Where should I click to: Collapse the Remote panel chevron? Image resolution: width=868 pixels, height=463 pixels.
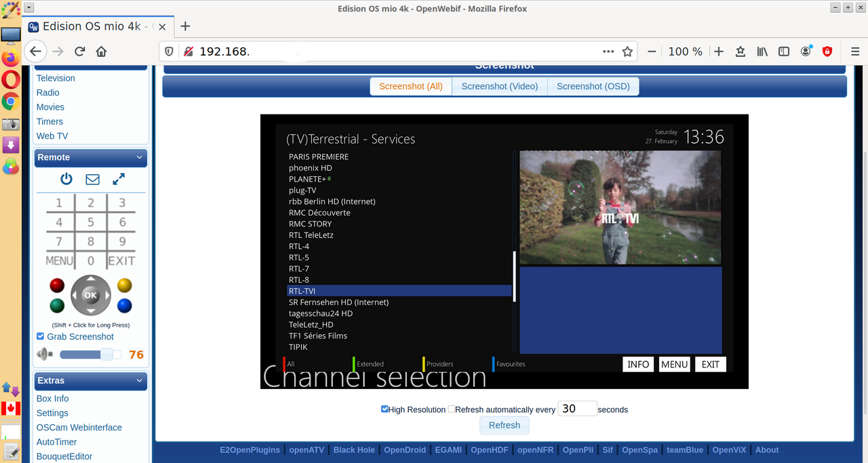click(140, 157)
